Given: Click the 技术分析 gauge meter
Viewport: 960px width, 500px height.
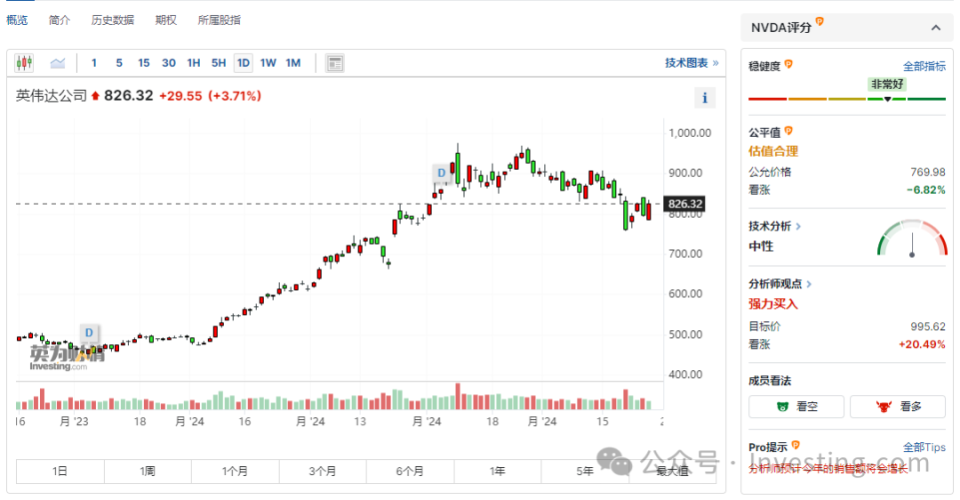Looking at the screenshot, I should point(912,238).
